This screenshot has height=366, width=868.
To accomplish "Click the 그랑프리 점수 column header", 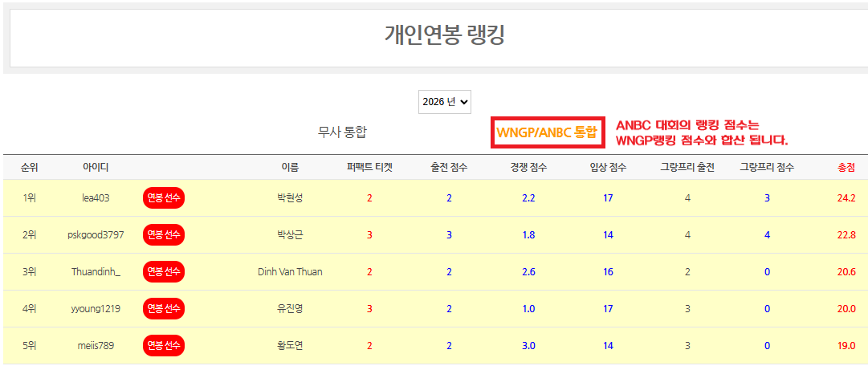I will [767, 167].
